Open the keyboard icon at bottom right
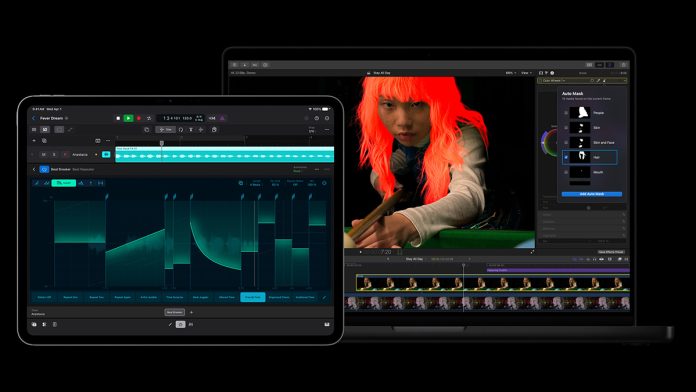 click(x=327, y=325)
